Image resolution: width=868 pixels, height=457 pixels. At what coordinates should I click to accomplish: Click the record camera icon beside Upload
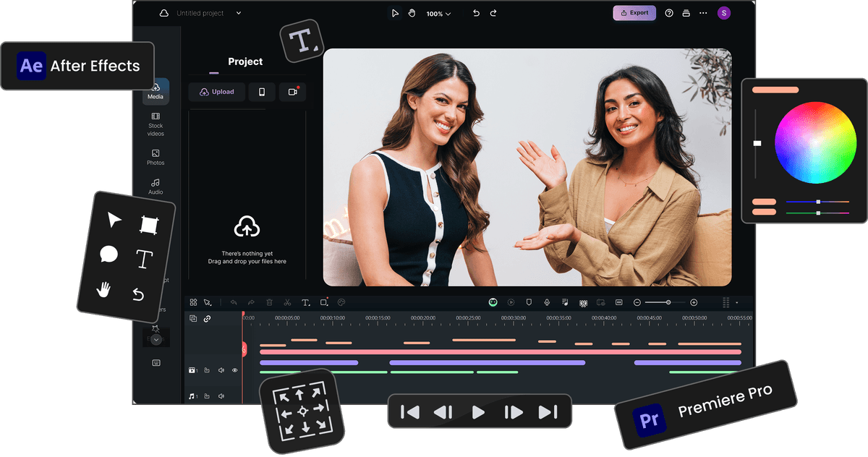pyautogui.click(x=293, y=92)
